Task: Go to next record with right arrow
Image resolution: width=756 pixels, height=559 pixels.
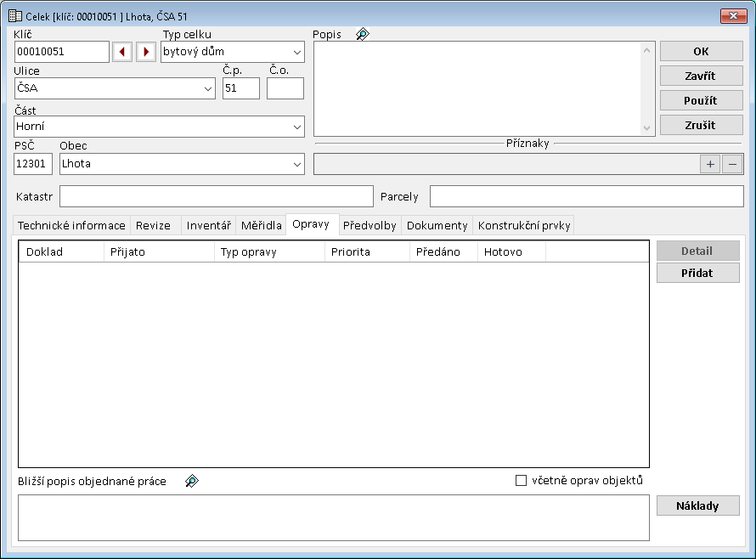Action: click(146, 52)
